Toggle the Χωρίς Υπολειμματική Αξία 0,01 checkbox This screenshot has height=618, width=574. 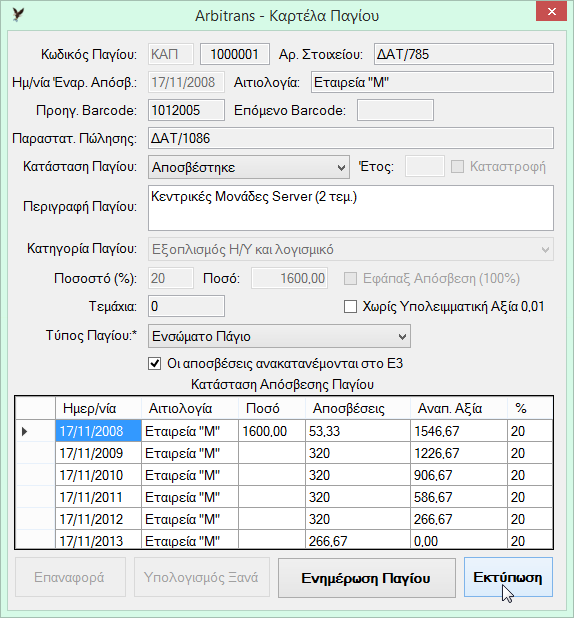click(350, 307)
